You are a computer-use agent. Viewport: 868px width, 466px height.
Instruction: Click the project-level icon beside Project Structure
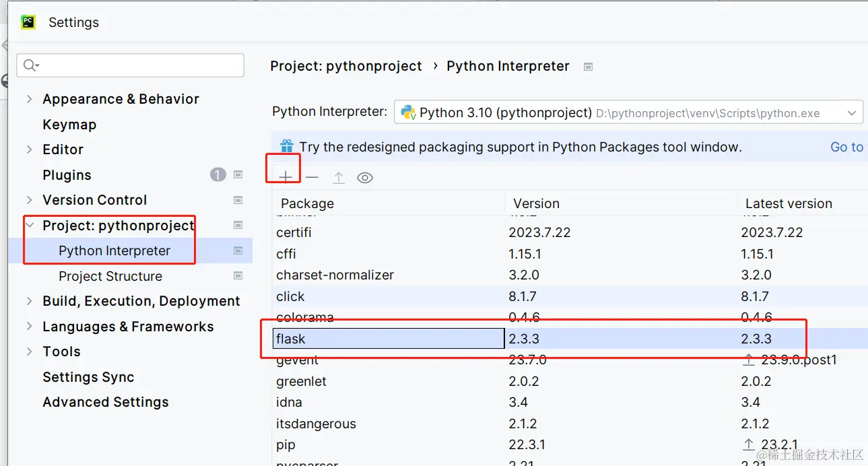[x=238, y=275]
